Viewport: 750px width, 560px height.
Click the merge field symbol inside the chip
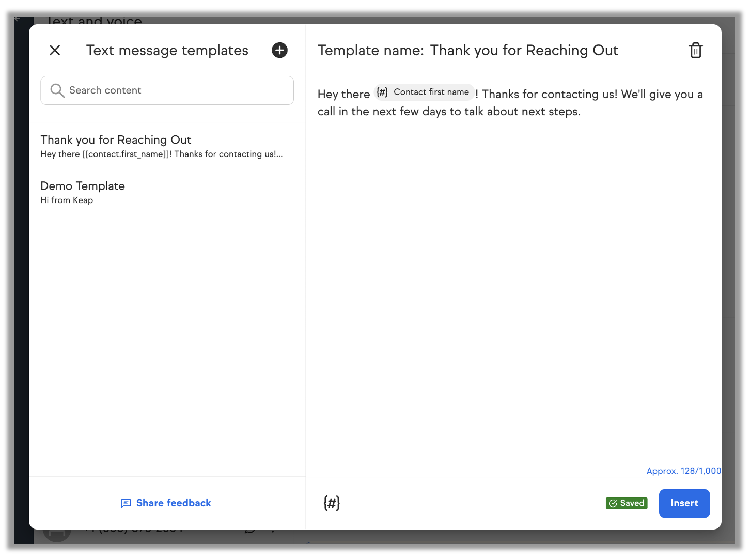click(x=382, y=92)
